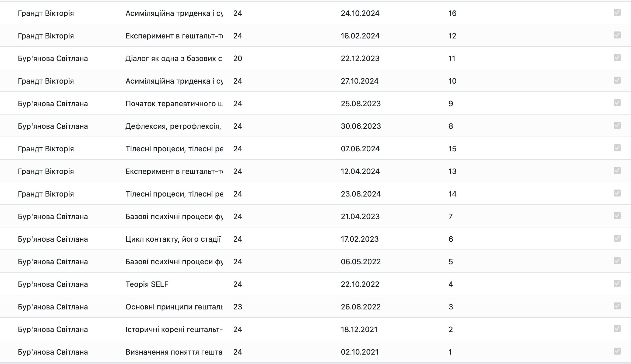Click the Дефлексия, ретрофлексія topic cell
631x364 pixels.
tap(173, 126)
